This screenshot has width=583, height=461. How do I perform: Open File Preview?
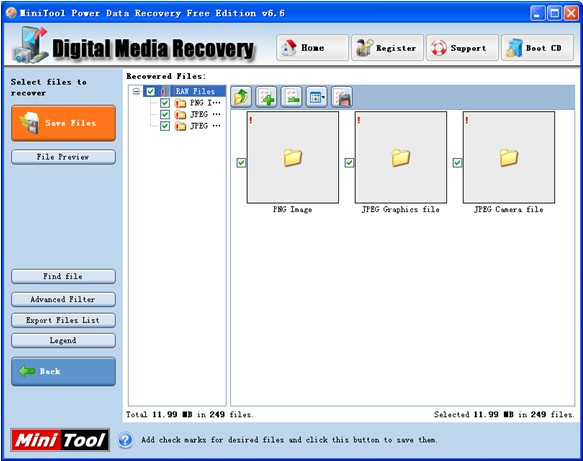coord(63,157)
